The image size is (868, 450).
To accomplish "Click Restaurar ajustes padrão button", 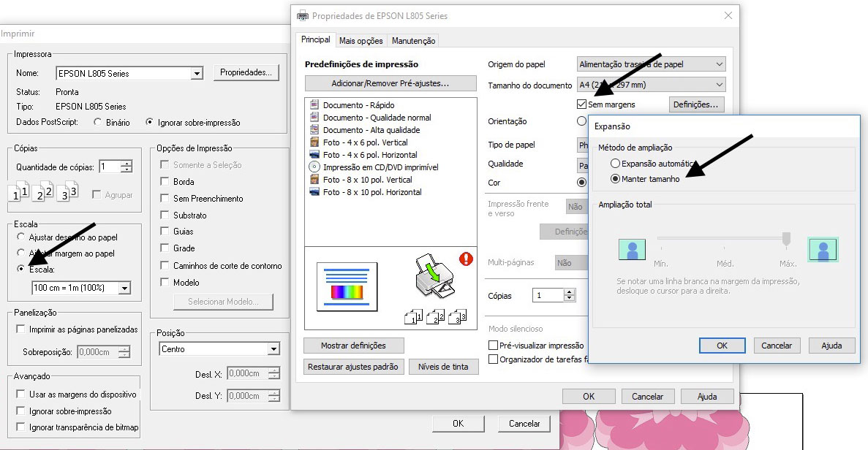I will click(353, 367).
